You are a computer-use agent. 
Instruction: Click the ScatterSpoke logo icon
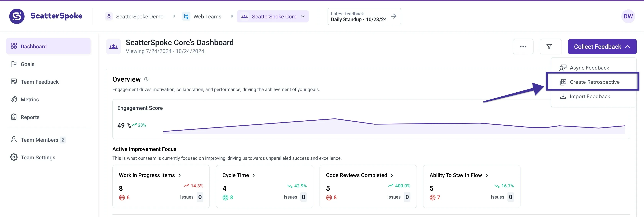point(17,16)
